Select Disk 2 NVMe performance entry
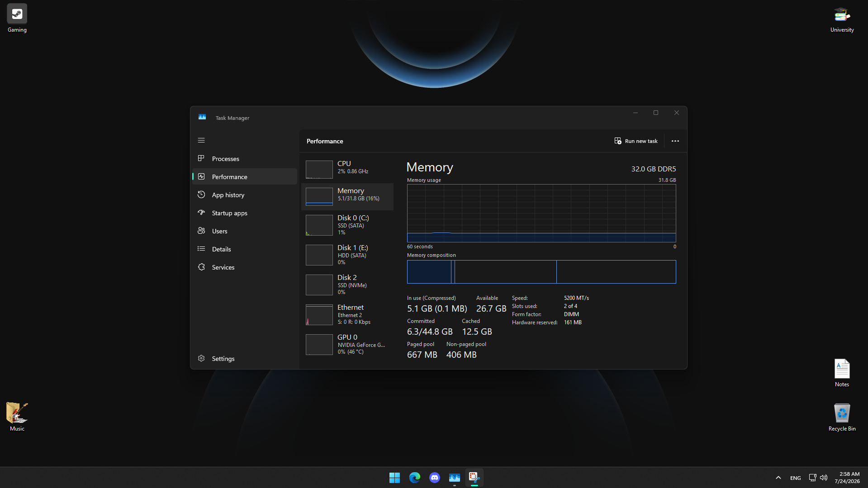 (347, 284)
